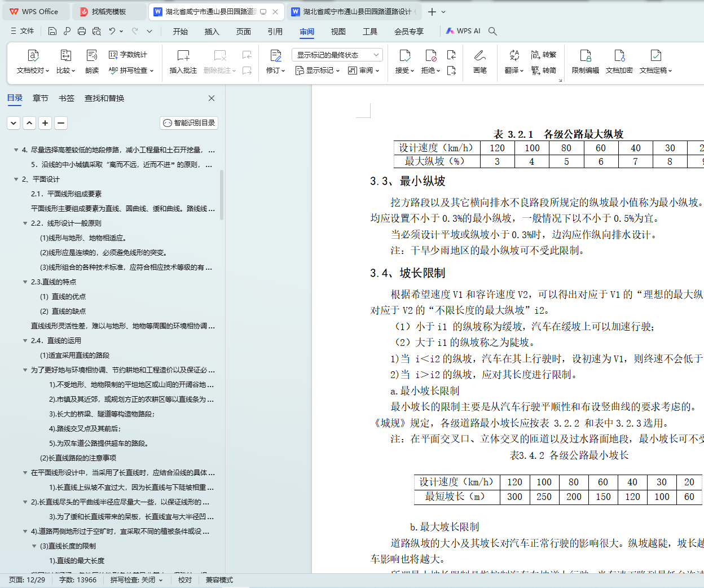The image size is (704, 588).
Task: Open the 拼写检查: 关闭 status bar dropdown
Action: [x=137, y=580]
